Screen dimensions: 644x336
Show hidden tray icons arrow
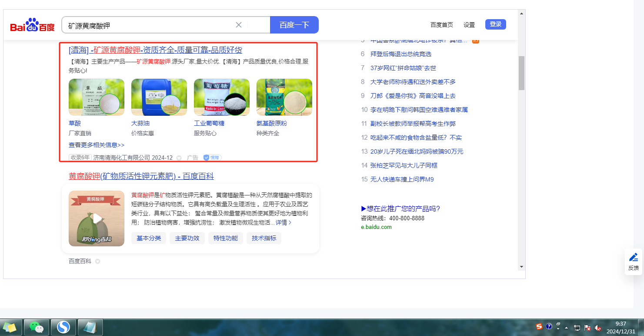(x=566, y=328)
